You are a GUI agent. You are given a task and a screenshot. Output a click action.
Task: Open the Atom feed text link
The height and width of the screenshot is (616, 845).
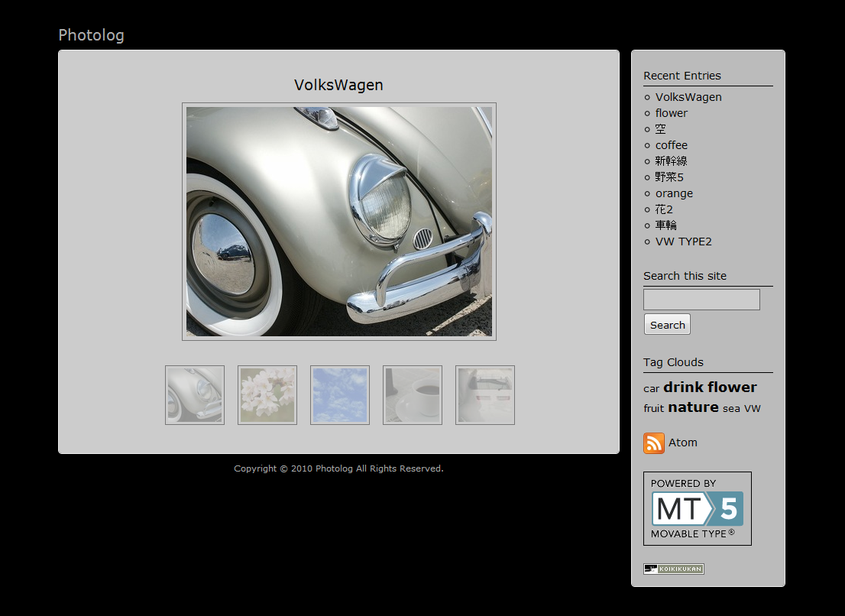point(683,443)
